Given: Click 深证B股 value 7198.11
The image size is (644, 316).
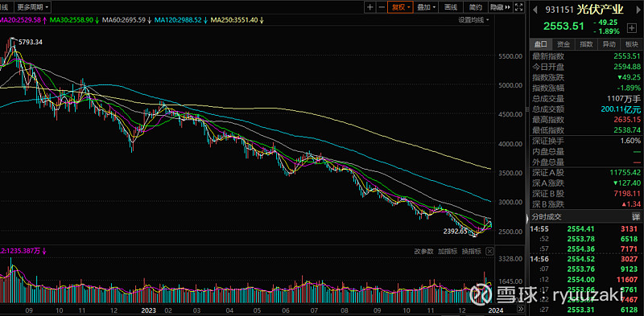Looking at the screenshot, I should point(627,194).
